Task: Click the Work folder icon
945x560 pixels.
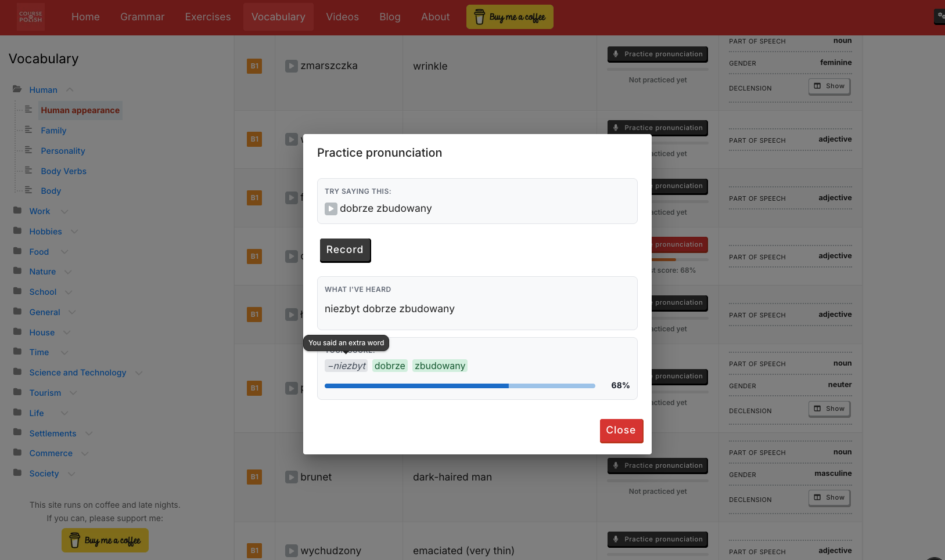Action: click(17, 211)
